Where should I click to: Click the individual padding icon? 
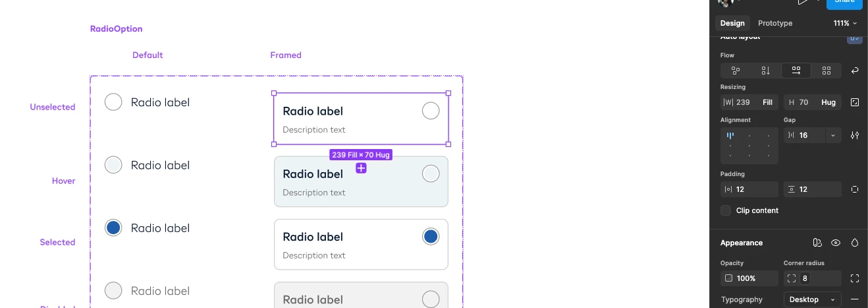click(855, 189)
